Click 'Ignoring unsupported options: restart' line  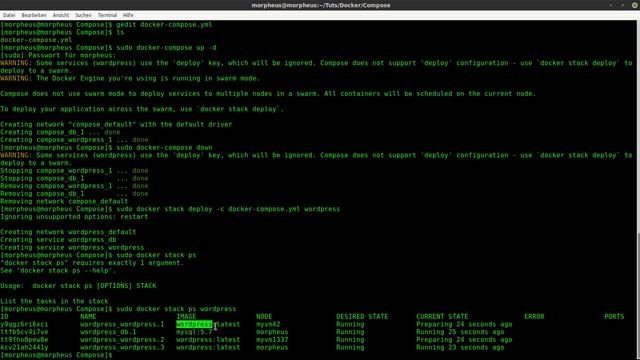tap(74, 217)
